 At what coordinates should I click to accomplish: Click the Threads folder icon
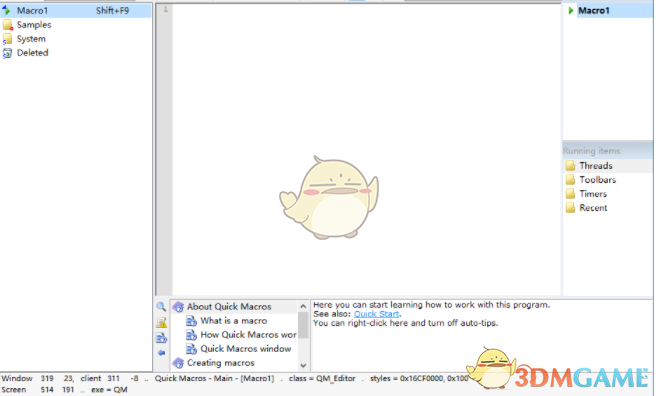click(x=570, y=166)
